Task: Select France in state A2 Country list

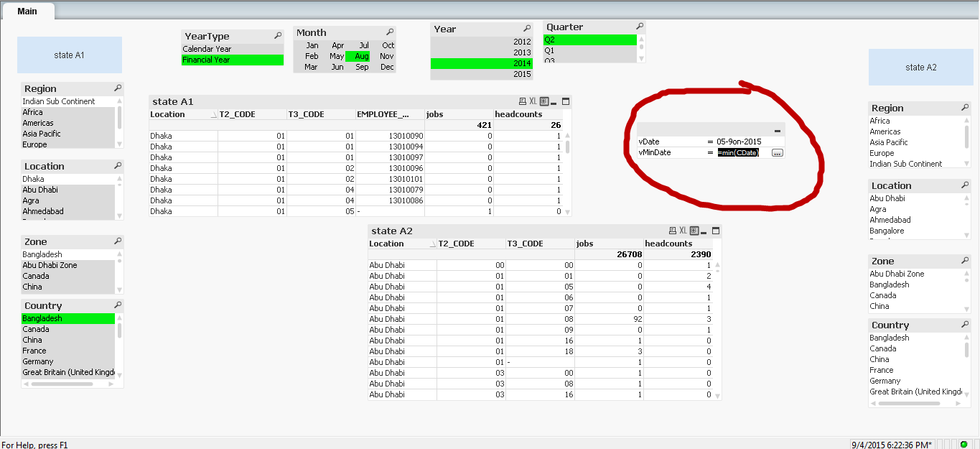Action: pos(915,370)
